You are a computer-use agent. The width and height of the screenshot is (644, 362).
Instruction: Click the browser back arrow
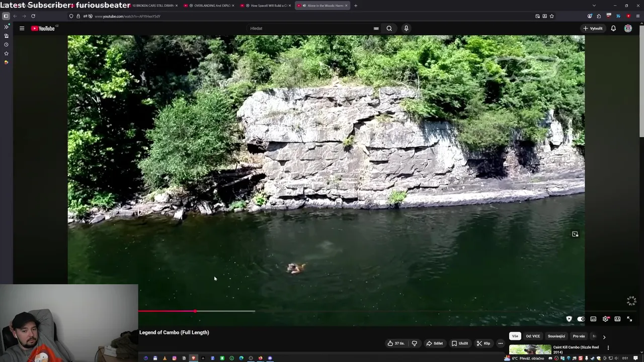click(x=15, y=16)
